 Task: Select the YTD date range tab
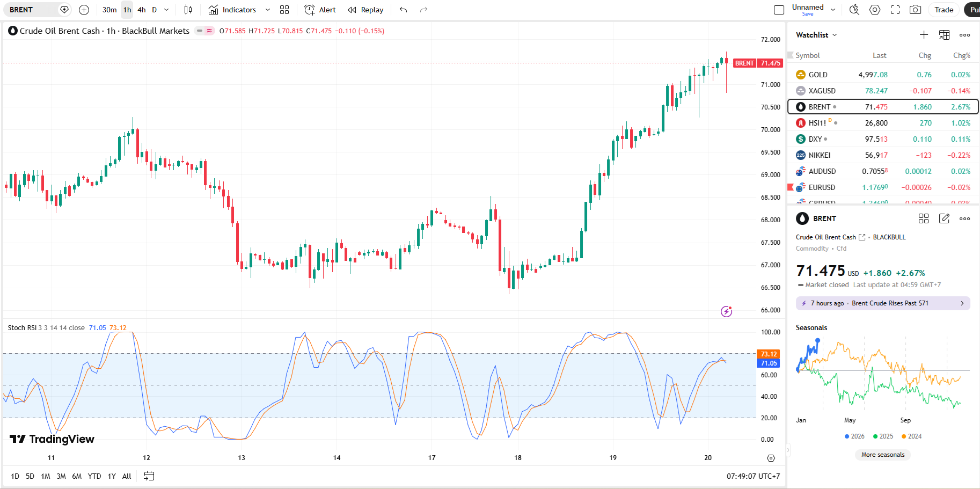pos(94,476)
